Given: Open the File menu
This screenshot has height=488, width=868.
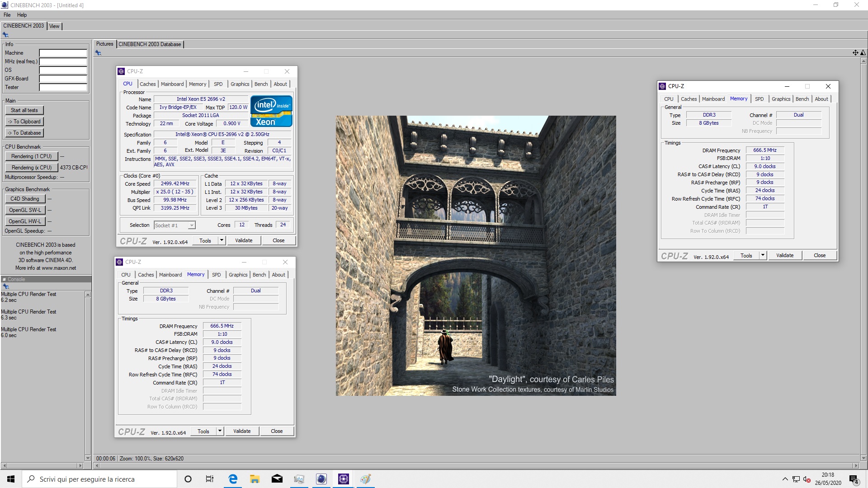Looking at the screenshot, I should coord(7,15).
